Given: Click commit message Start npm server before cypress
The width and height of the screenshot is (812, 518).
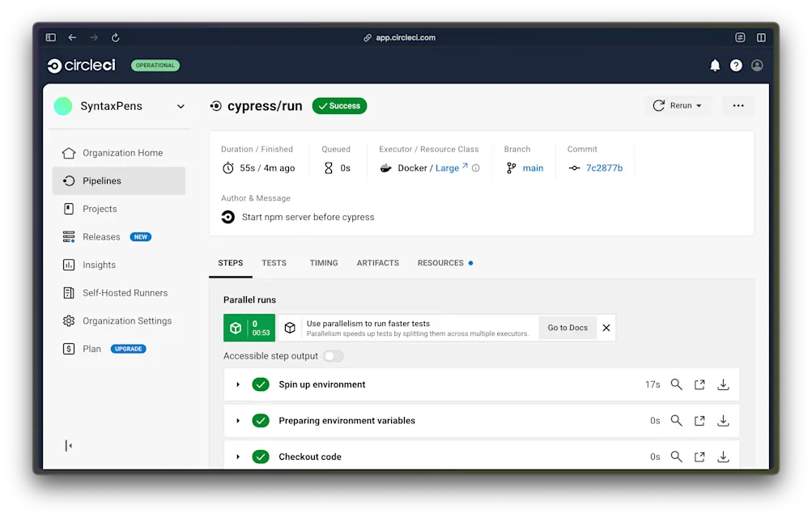Looking at the screenshot, I should (308, 217).
